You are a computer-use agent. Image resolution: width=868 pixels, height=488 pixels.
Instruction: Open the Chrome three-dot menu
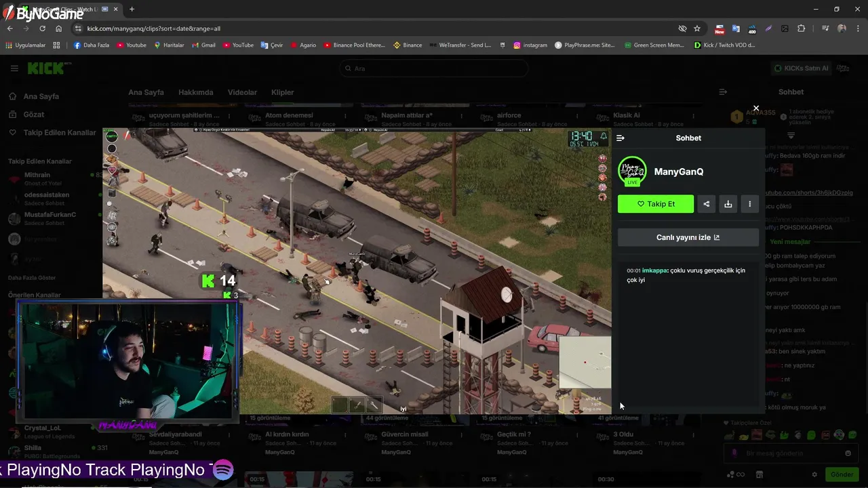[x=858, y=28]
